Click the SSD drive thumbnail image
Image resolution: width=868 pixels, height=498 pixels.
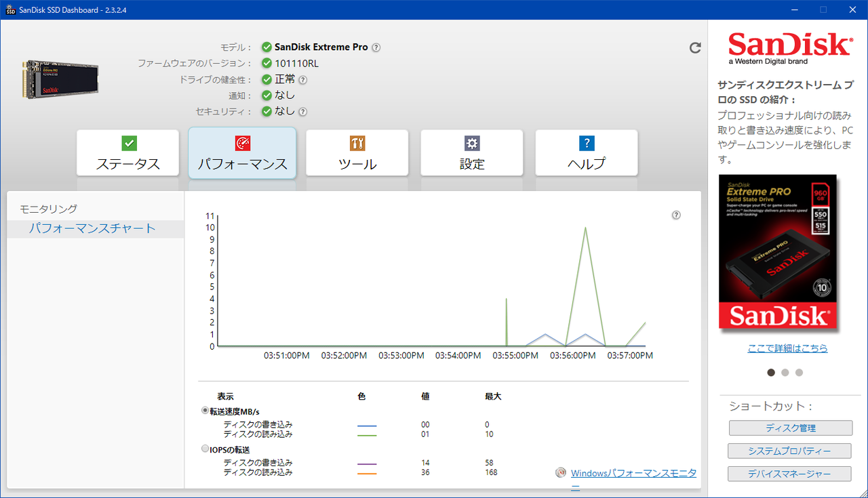[59, 79]
